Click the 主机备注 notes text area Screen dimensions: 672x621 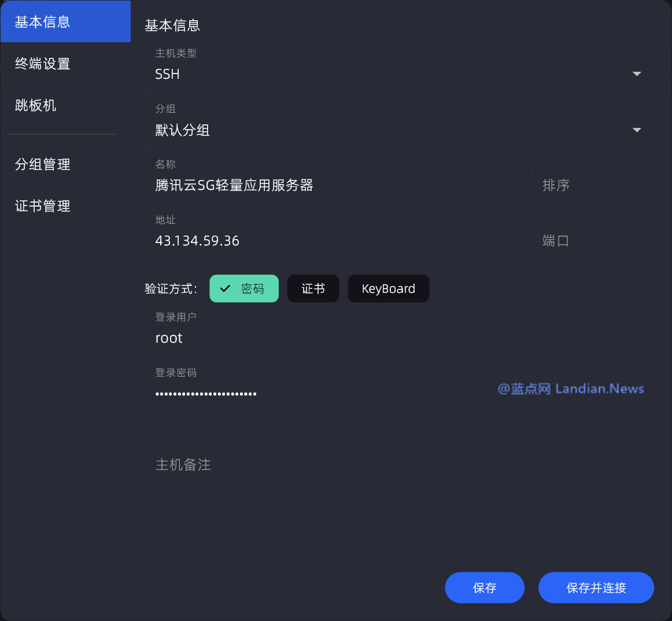(400, 465)
